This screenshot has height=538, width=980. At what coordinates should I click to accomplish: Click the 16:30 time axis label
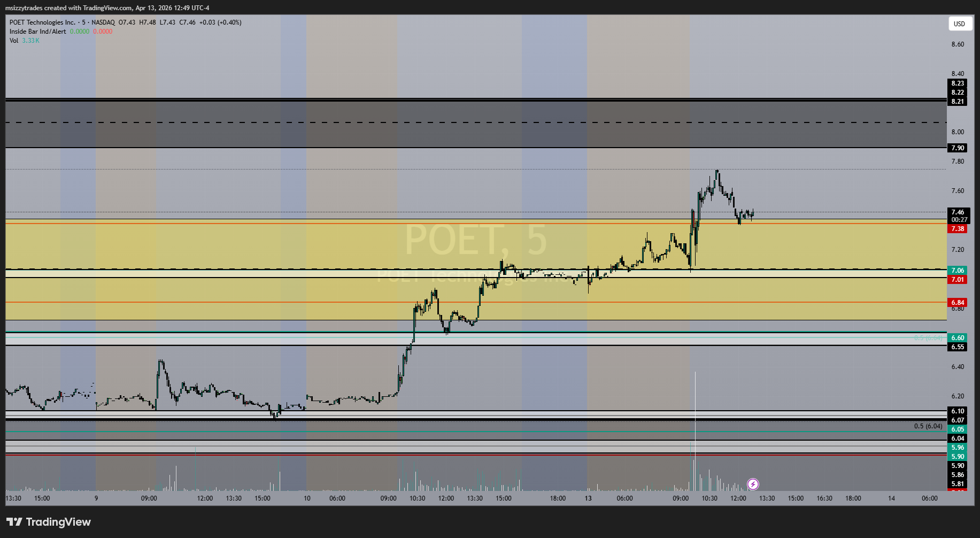[824, 498]
